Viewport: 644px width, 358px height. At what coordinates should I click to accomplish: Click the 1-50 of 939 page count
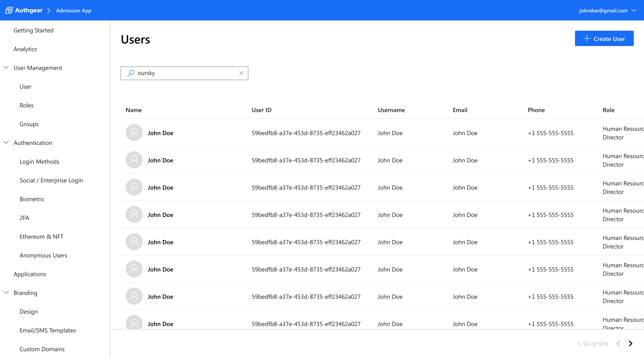click(x=593, y=344)
